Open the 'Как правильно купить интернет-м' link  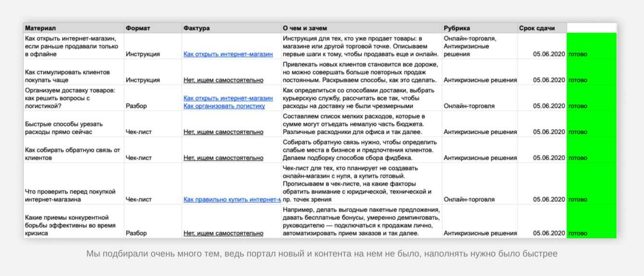point(232,200)
